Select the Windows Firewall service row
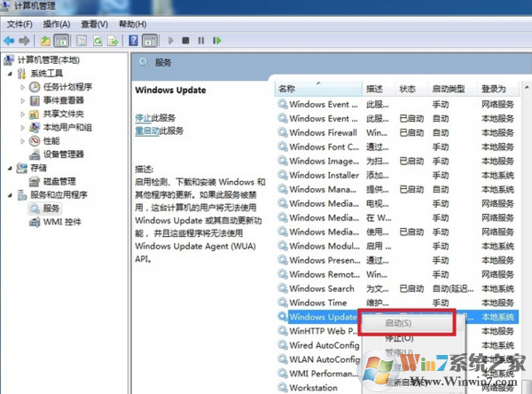The height and width of the screenshot is (394, 532). point(323,132)
